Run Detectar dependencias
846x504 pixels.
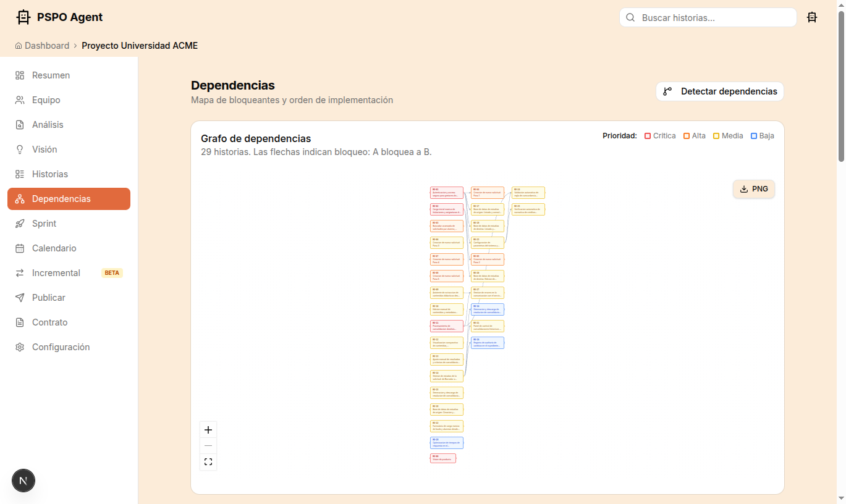tap(719, 91)
